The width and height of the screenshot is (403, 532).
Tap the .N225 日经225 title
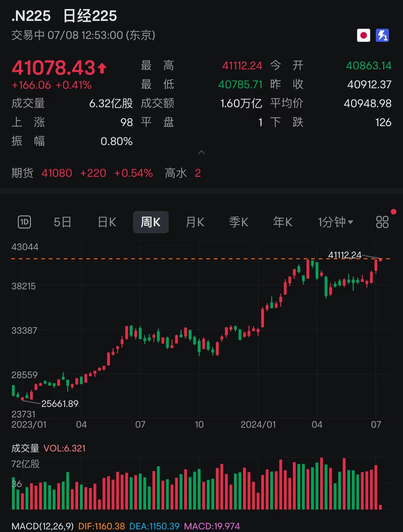click(64, 16)
